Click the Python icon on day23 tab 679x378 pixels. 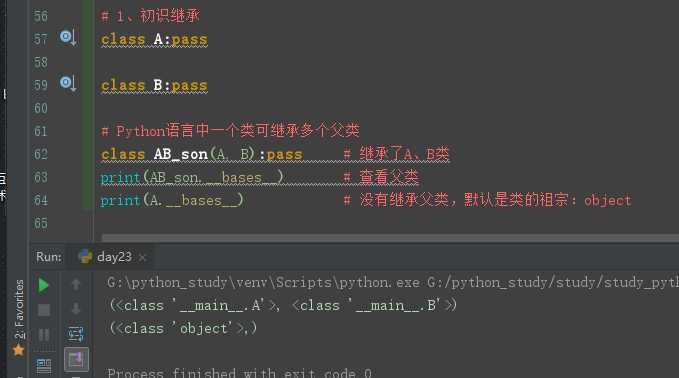pos(85,256)
